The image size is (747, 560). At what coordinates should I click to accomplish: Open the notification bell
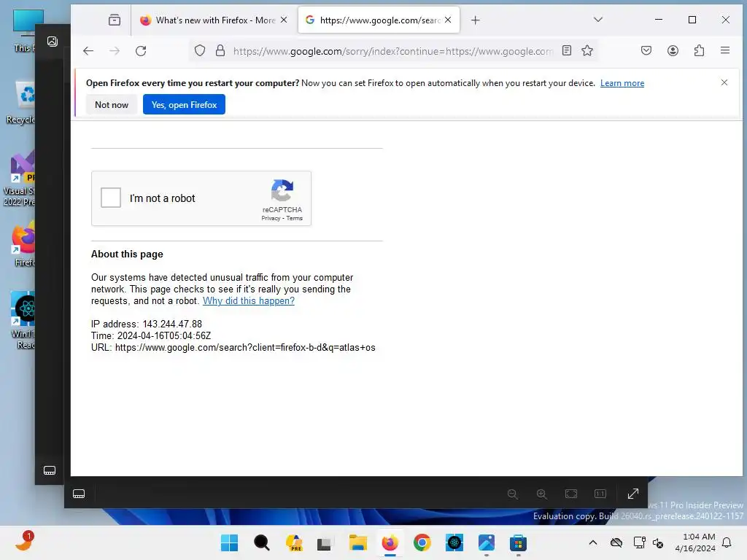(727, 542)
